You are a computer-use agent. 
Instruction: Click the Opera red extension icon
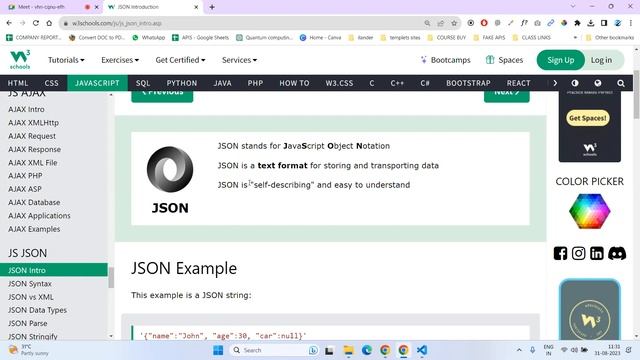[x=484, y=23]
